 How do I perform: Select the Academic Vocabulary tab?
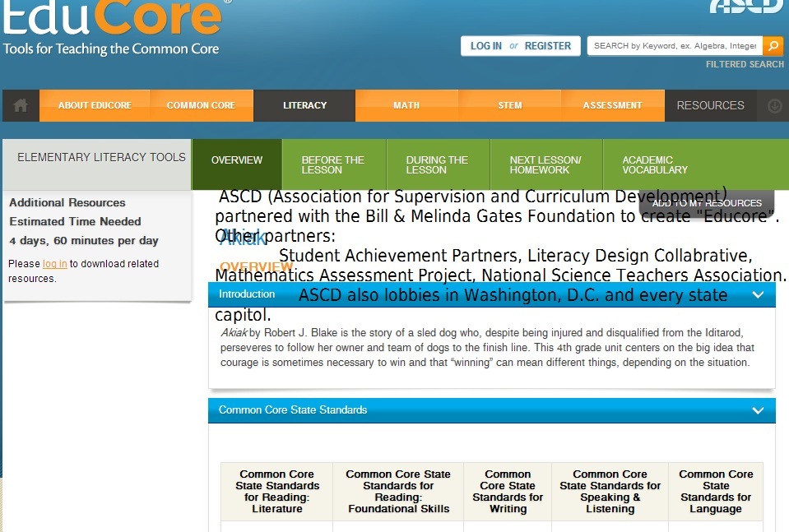(655, 164)
